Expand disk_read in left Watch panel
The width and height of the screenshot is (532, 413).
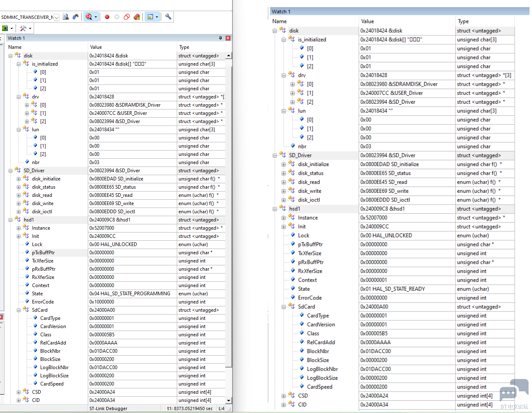[x=18, y=195]
